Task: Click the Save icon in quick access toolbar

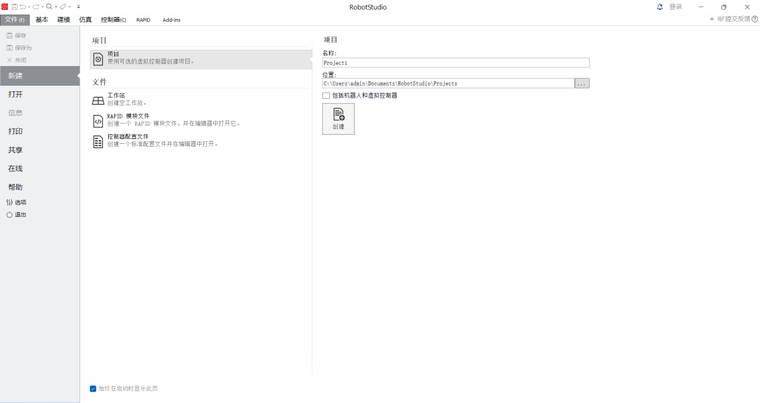Action: [x=15, y=7]
